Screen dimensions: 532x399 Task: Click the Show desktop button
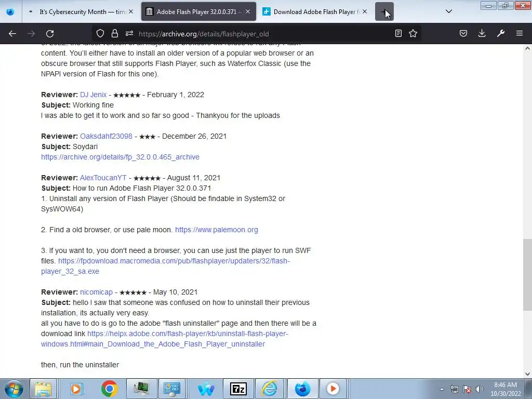click(528, 389)
